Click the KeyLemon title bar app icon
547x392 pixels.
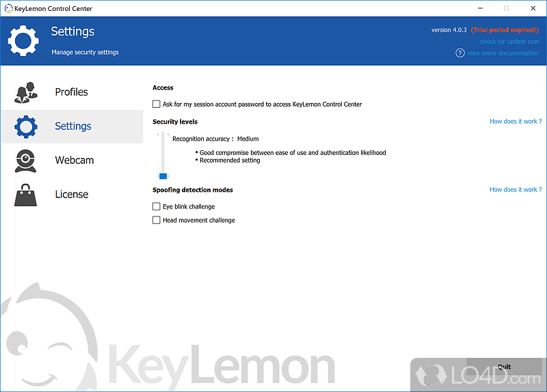8,8
